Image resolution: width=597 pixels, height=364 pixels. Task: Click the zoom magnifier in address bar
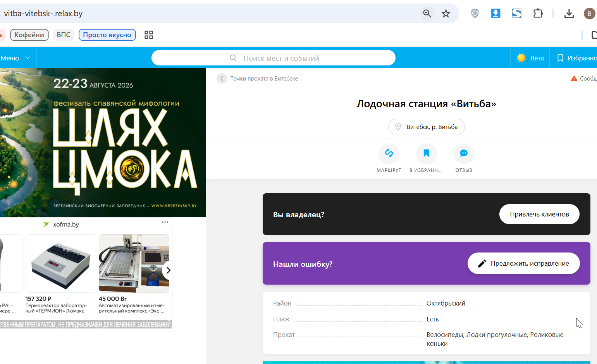click(427, 14)
